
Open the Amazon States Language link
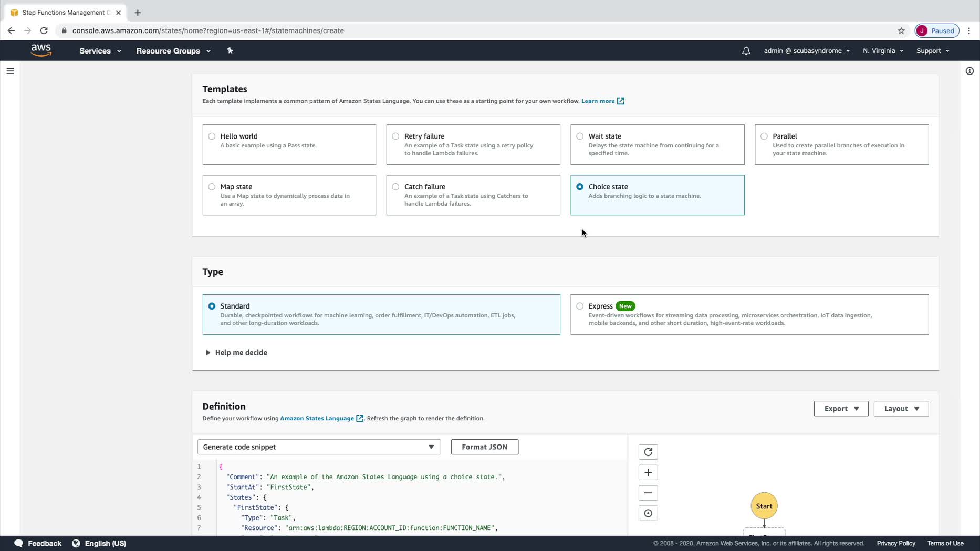coord(317,418)
